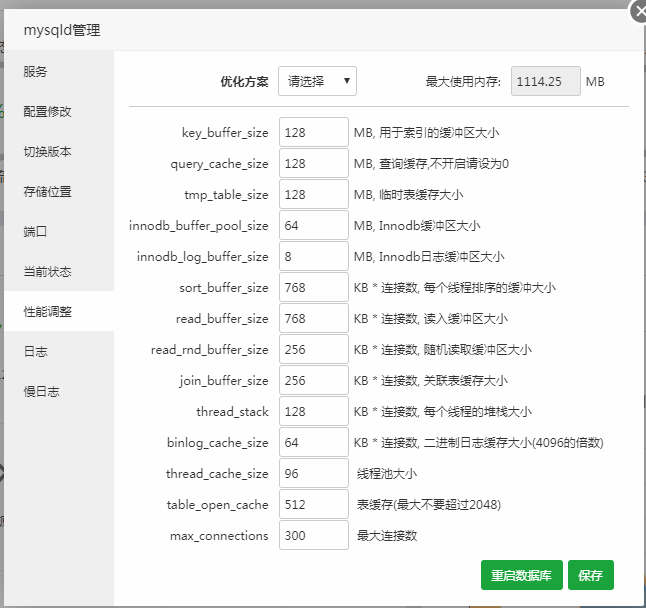Click the innodb_buffer_pool_size label

click(x=199, y=226)
